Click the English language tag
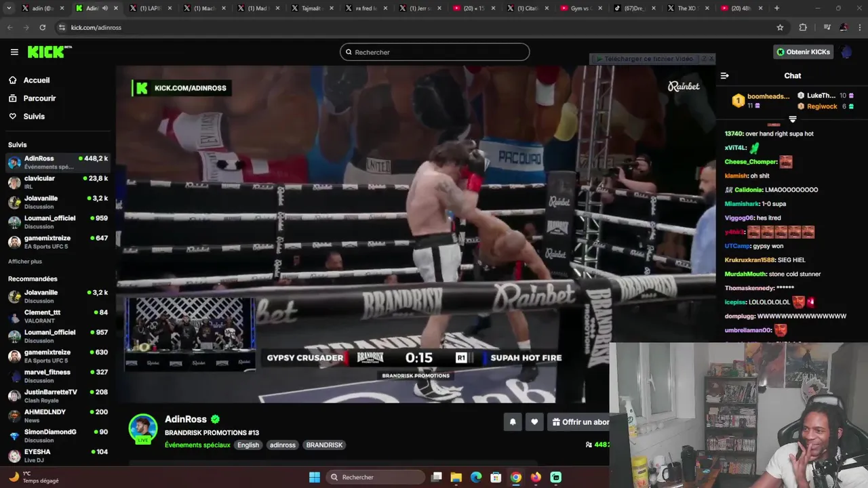 tap(248, 445)
